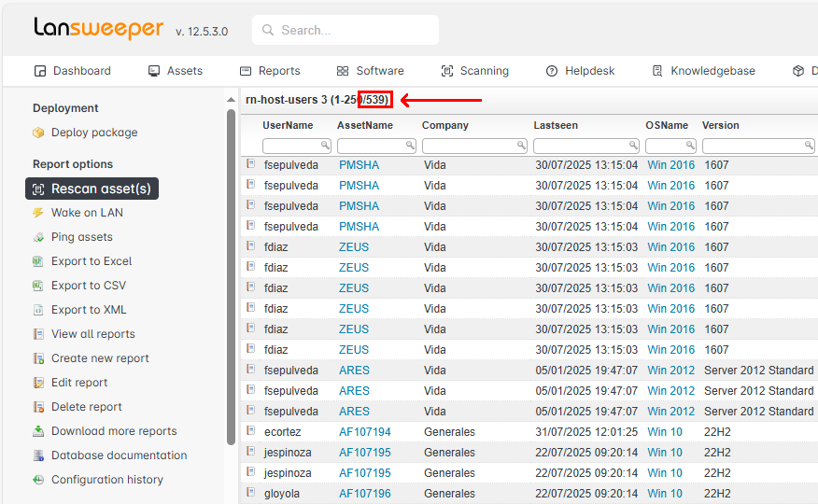Open the Helpdesk menu
The image size is (818, 504).
[x=580, y=71]
